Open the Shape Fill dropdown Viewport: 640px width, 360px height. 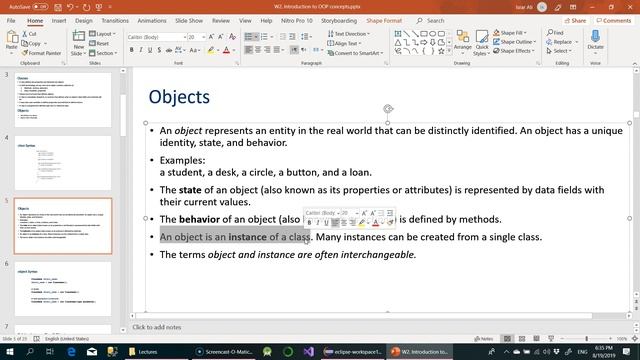coord(510,33)
